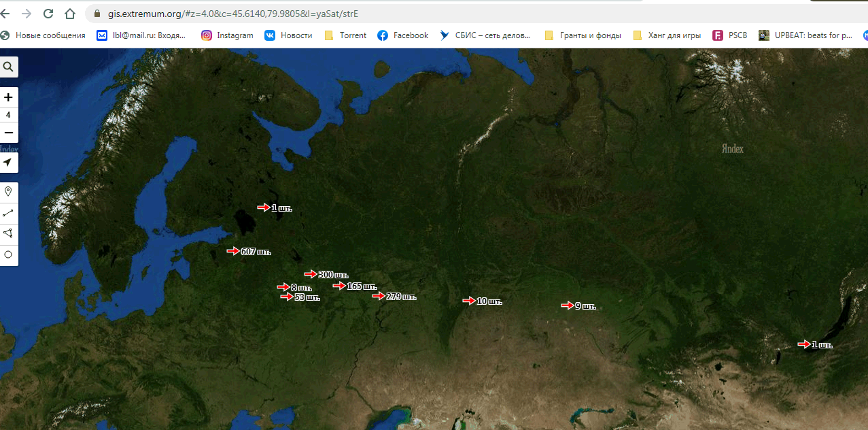Expand the Ханг для игры bookmark folder
Viewport: 868px width, 430px height.
[x=666, y=35]
